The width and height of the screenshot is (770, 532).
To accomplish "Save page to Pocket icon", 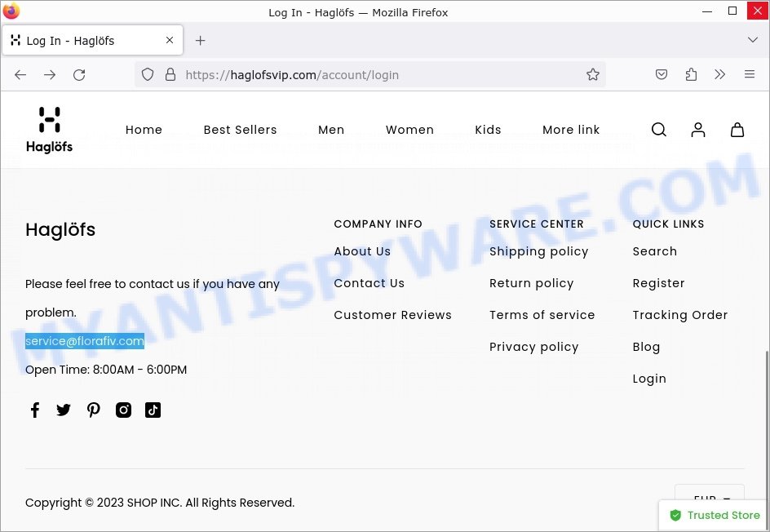I will point(662,75).
